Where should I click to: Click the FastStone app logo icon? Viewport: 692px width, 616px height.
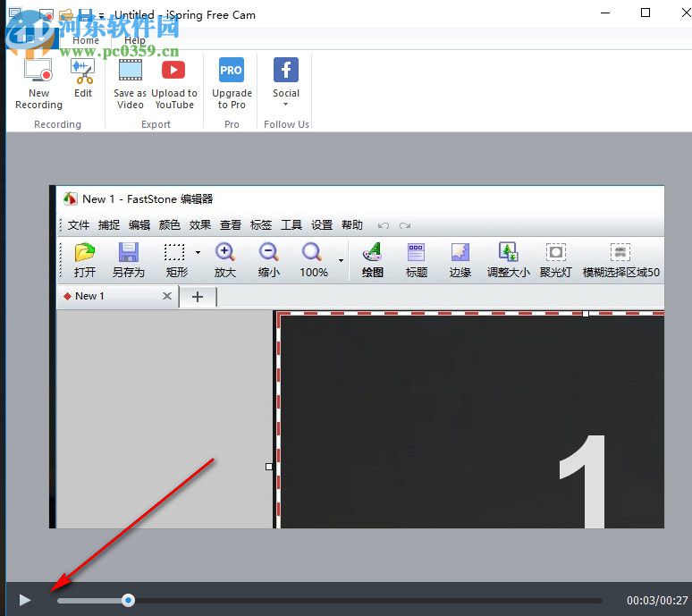pyautogui.click(x=70, y=199)
